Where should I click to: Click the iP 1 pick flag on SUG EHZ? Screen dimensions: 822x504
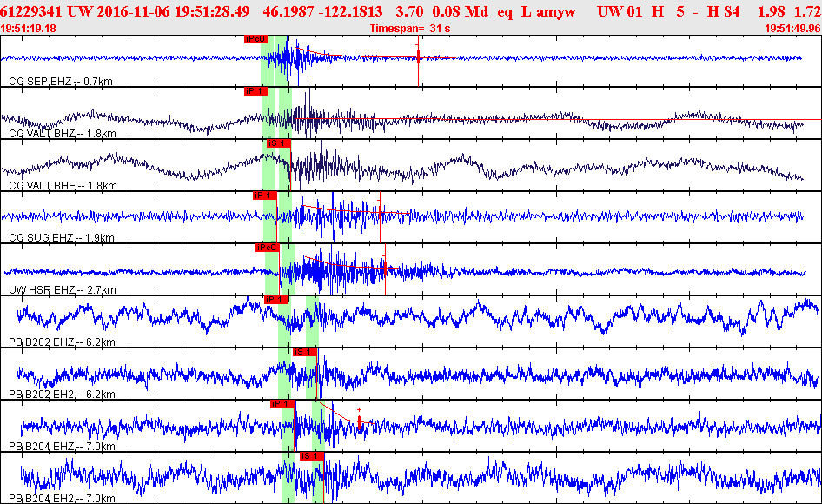[264, 196]
